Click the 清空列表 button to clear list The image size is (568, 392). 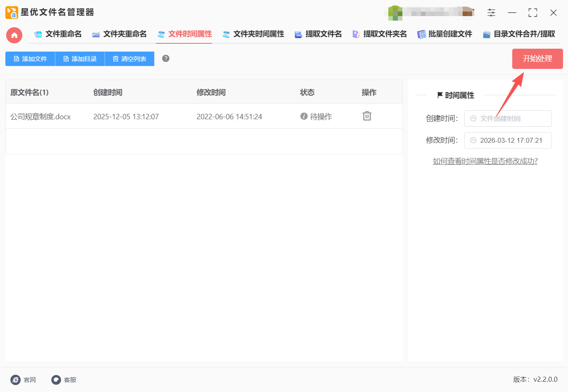pyautogui.click(x=129, y=59)
